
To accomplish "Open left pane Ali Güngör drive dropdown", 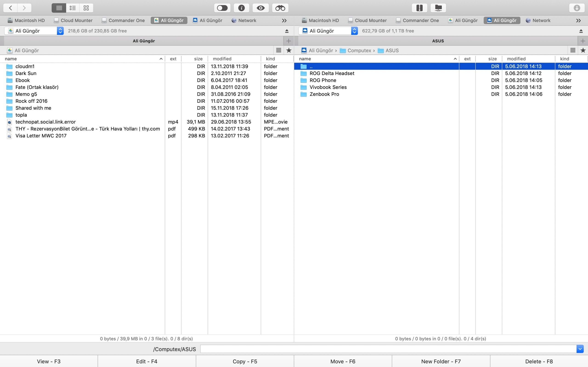I will click(60, 31).
